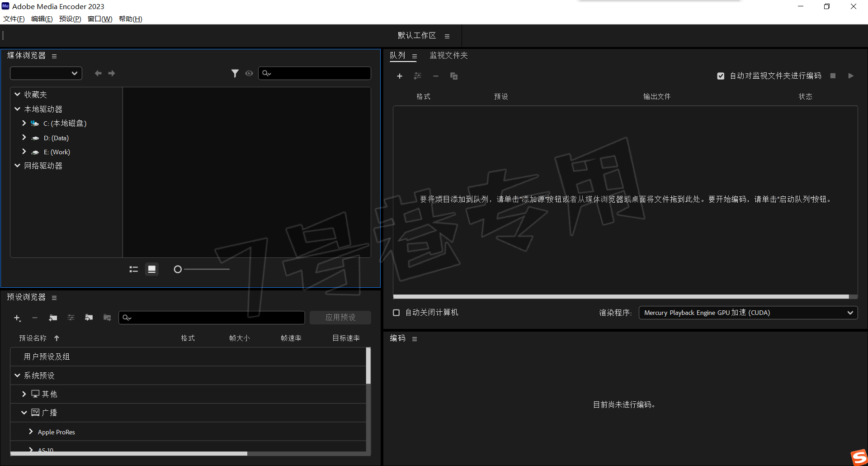This screenshot has height=466, width=868.
Task: Collapse the 收藏夹 favorites node
Action: coord(17,95)
